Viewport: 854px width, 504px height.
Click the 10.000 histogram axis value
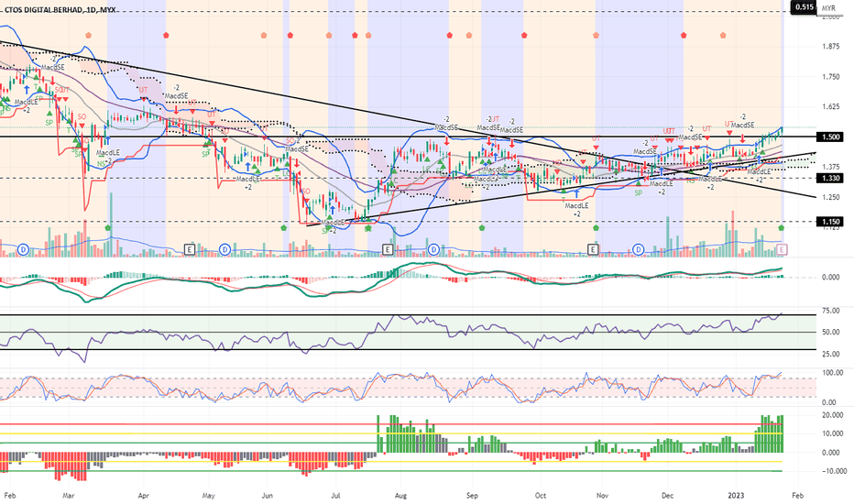pyautogui.click(x=833, y=433)
